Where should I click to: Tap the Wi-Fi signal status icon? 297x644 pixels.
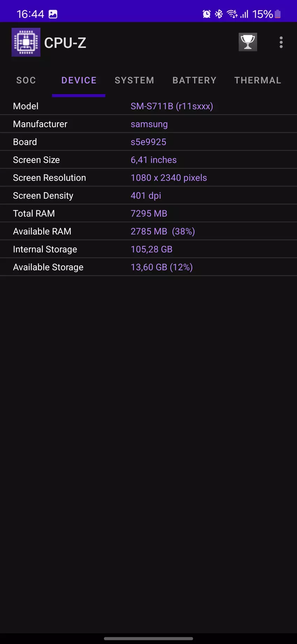coord(232,14)
